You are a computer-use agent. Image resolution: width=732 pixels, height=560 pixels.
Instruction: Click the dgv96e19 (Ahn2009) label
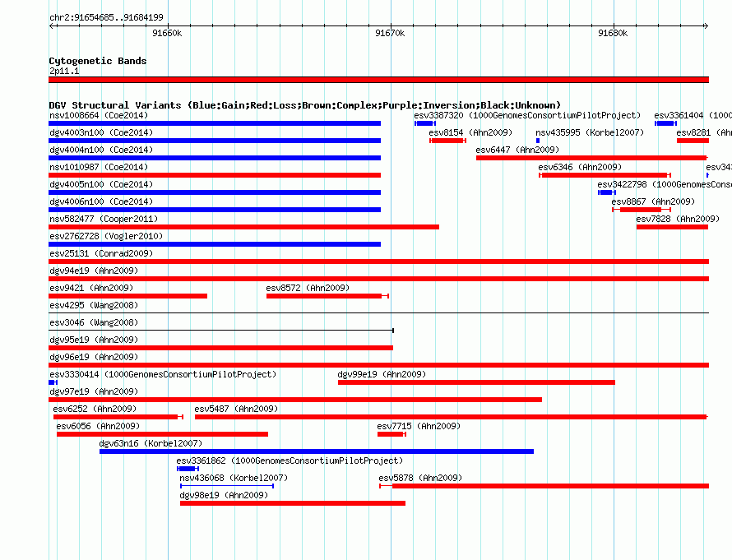point(94,357)
